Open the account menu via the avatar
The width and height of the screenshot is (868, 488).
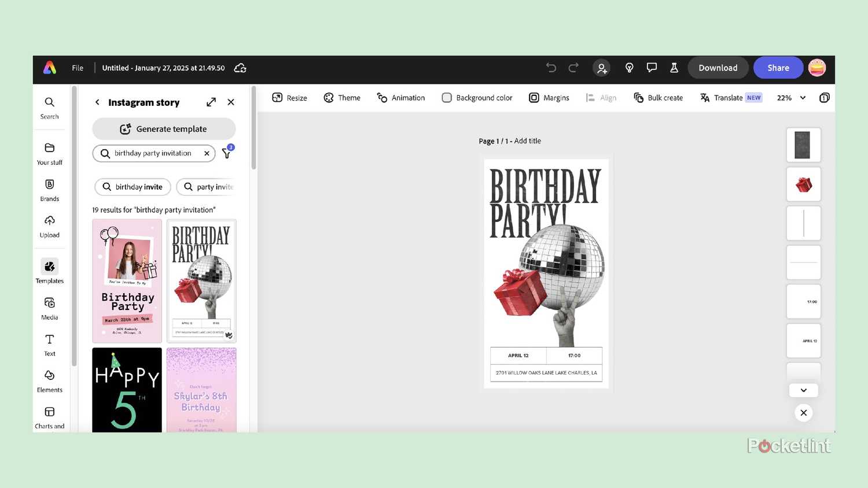816,68
